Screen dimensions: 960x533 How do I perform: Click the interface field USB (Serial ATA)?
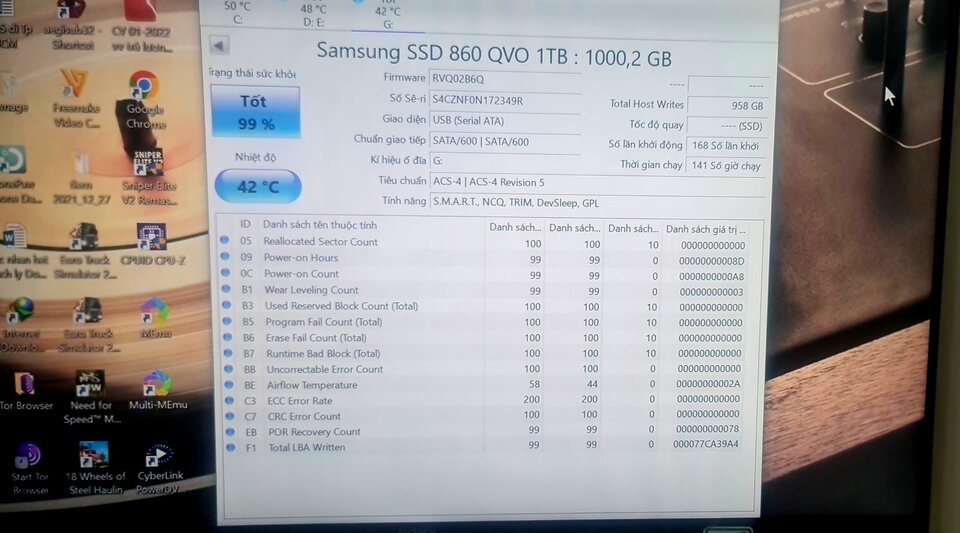[x=505, y=121]
